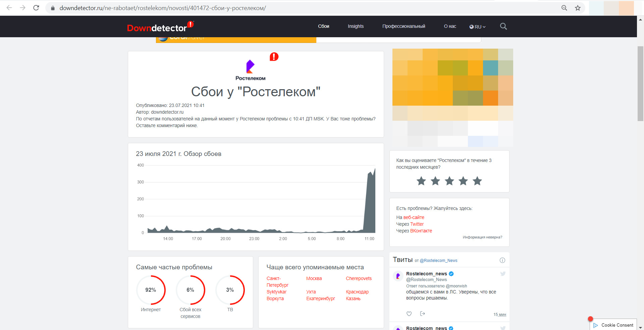644x330 pixels.
Task: Open Краснодар location link
Action: (357, 292)
